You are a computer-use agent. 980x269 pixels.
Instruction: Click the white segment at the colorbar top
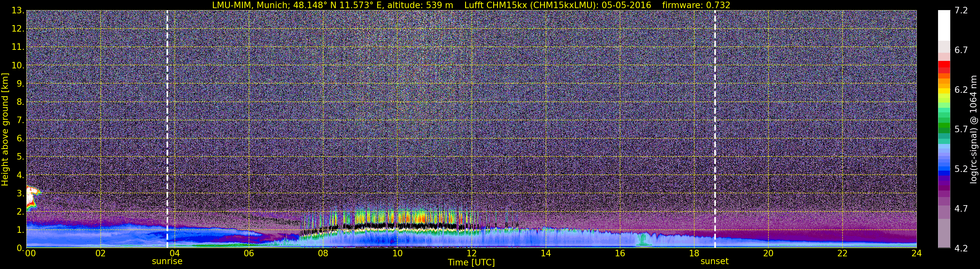[944, 25]
